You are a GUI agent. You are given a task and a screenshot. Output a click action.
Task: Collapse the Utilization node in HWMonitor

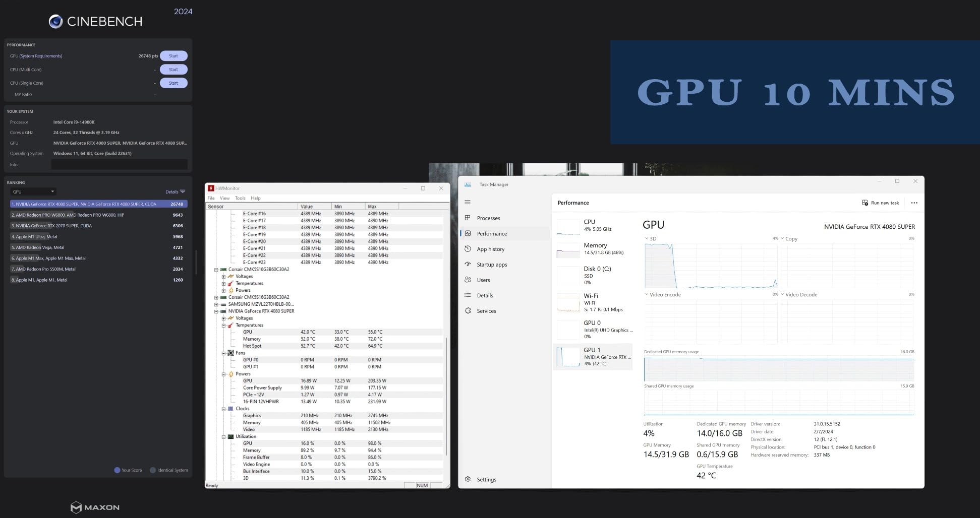(x=223, y=437)
